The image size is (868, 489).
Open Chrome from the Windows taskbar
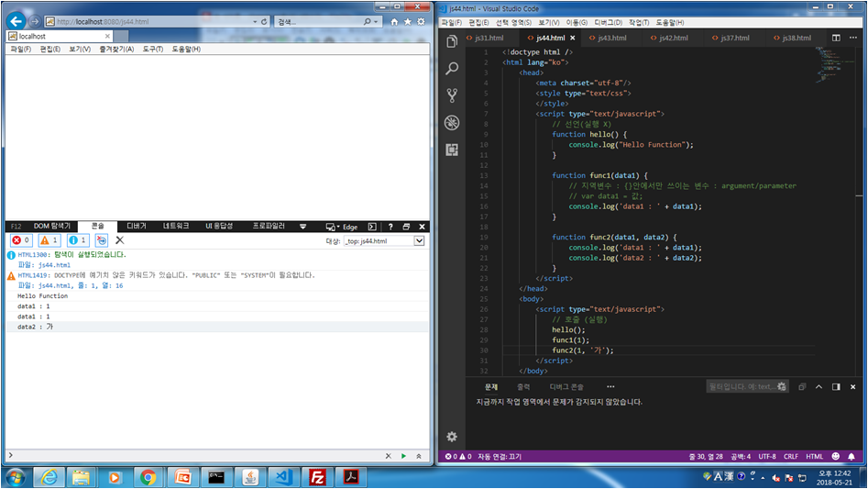pyautogui.click(x=148, y=477)
